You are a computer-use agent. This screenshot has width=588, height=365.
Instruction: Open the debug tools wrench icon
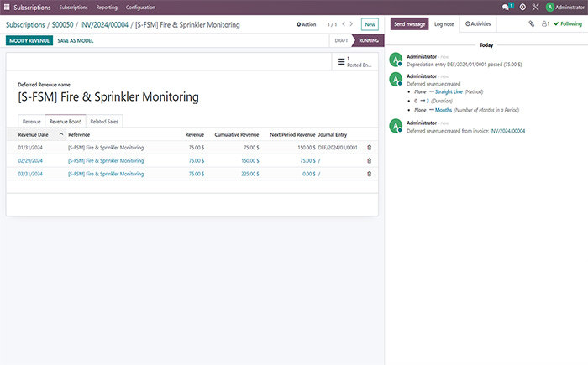[535, 7]
